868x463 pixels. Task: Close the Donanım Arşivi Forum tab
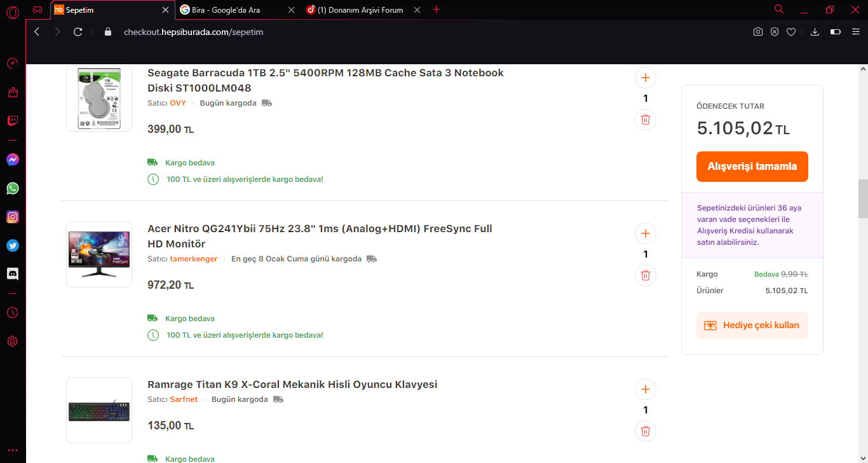(417, 10)
